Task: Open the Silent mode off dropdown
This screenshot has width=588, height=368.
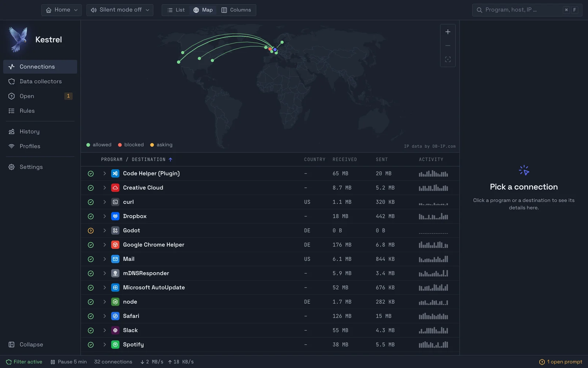Action: pos(120,10)
